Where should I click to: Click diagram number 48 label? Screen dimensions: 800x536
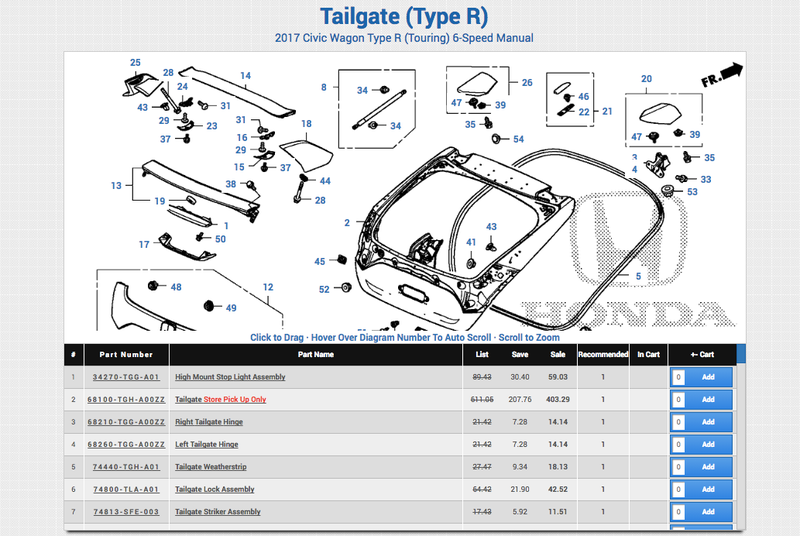point(176,287)
